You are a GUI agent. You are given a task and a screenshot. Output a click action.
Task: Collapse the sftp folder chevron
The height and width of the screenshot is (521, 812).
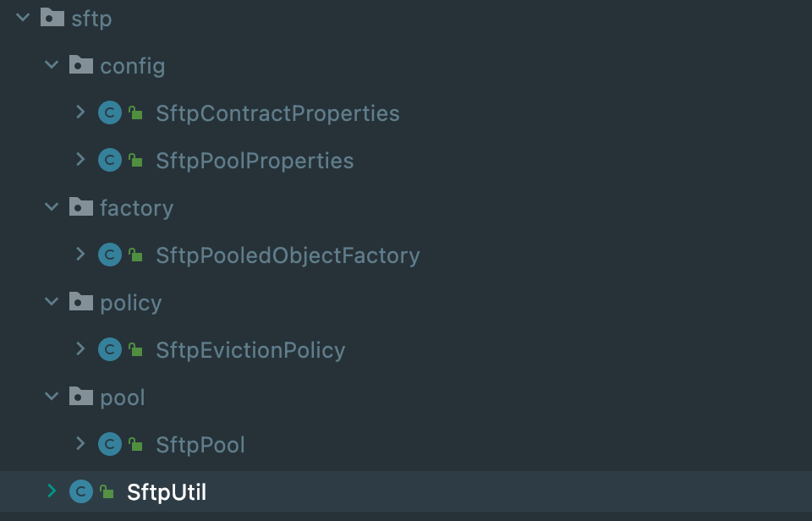[x=23, y=18]
